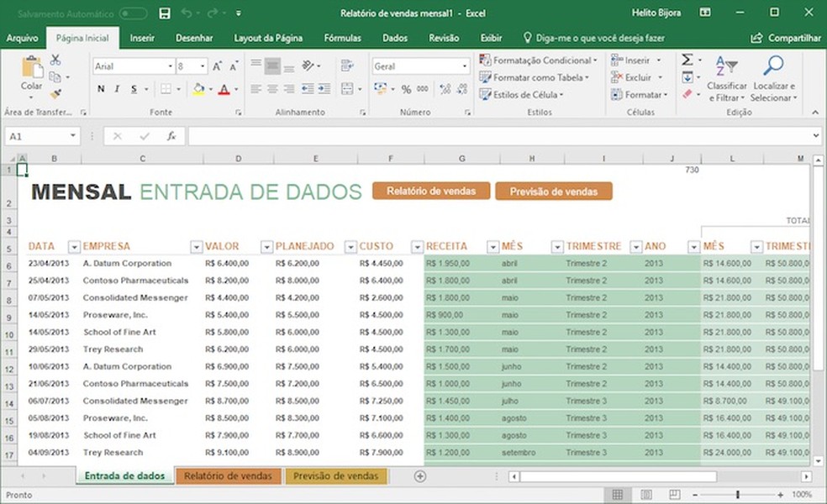Click the Previsão de vendas orange button

(554, 191)
